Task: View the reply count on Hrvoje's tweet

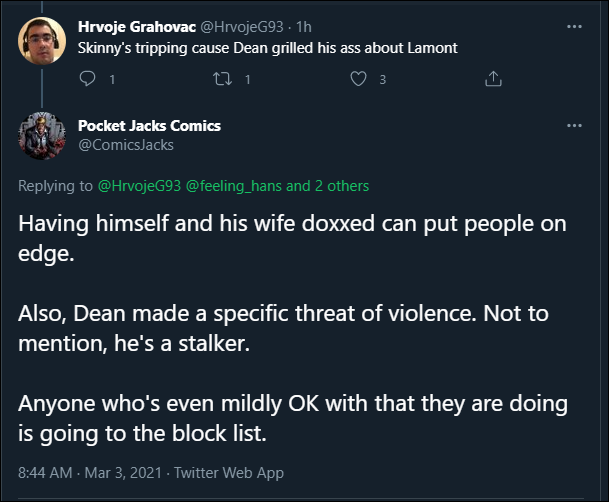Action: pos(112,80)
